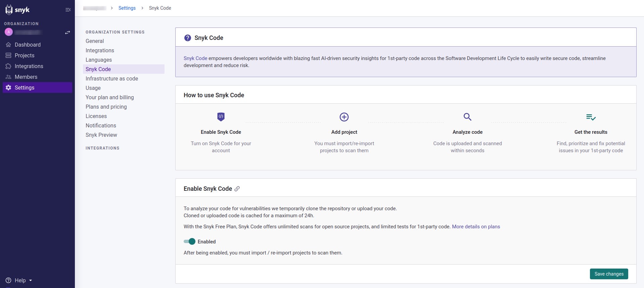Image resolution: width=644 pixels, height=288 pixels.
Task: Collapse the sidebar navigation menu
Action: pyautogui.click(x=68, y=10)
